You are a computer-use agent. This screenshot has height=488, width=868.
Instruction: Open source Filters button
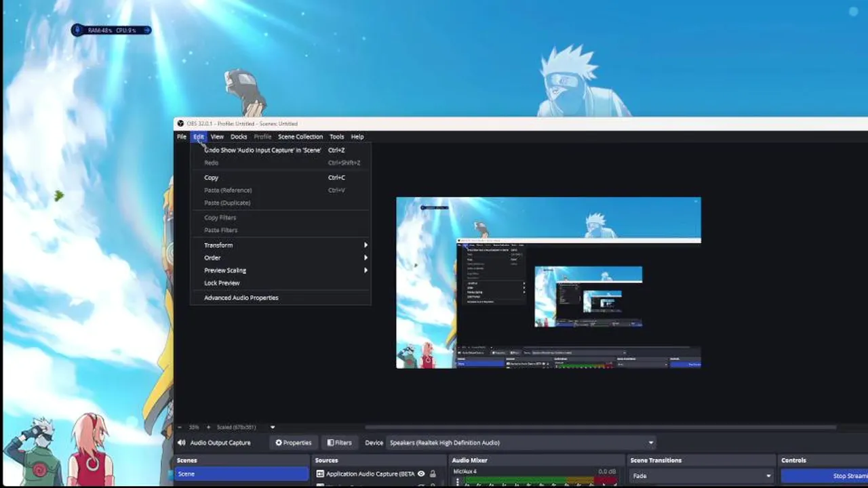point(340,443)
